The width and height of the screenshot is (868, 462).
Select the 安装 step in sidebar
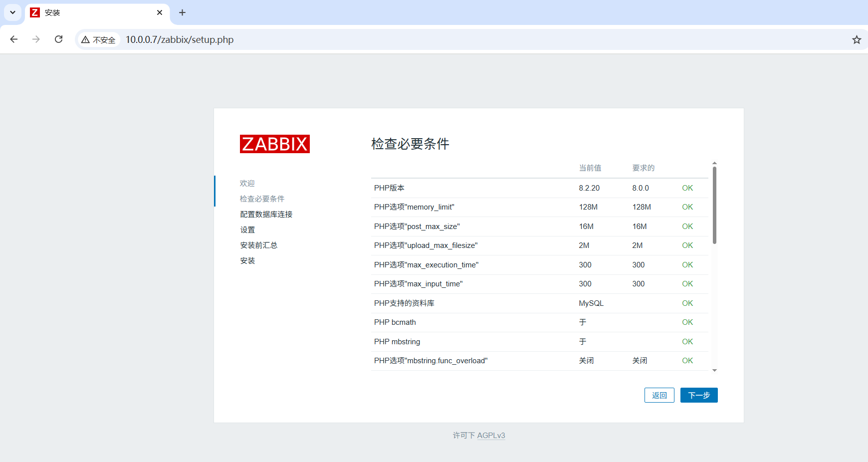coord(247,260)
